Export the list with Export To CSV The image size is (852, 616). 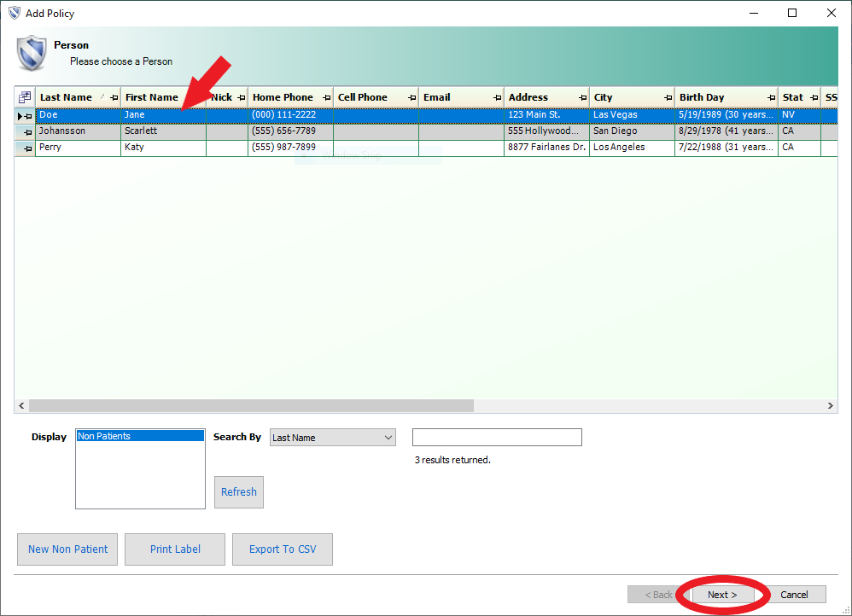pos(283,549)
